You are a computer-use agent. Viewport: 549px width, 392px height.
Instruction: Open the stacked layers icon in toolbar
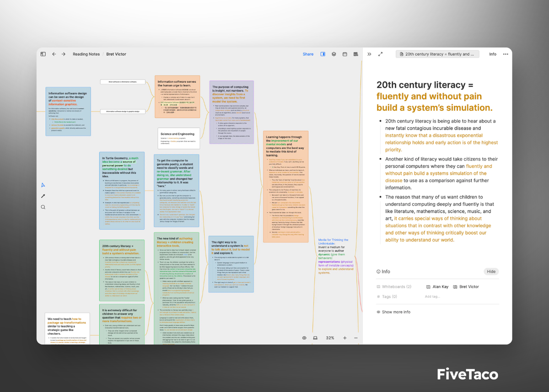click(x=334, y=54)
